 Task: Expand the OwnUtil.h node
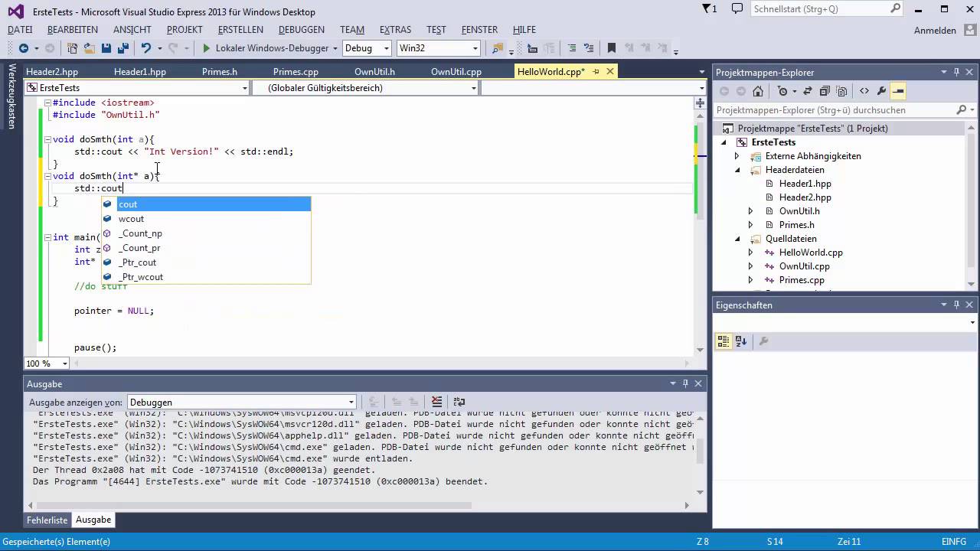click(751, 211)
